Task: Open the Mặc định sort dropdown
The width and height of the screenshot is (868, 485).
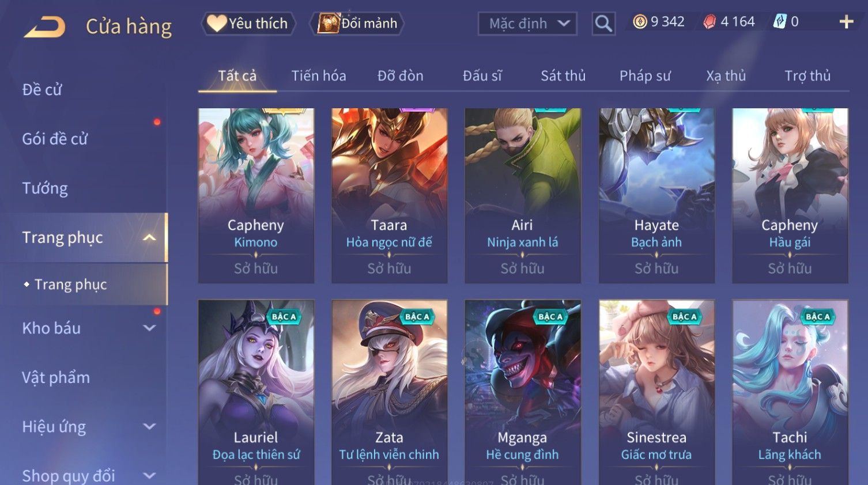Action: click(x=527, y=24)
